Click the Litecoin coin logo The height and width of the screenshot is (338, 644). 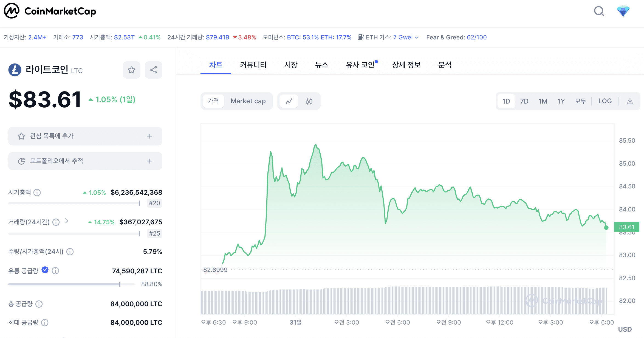tap(15, 70)
